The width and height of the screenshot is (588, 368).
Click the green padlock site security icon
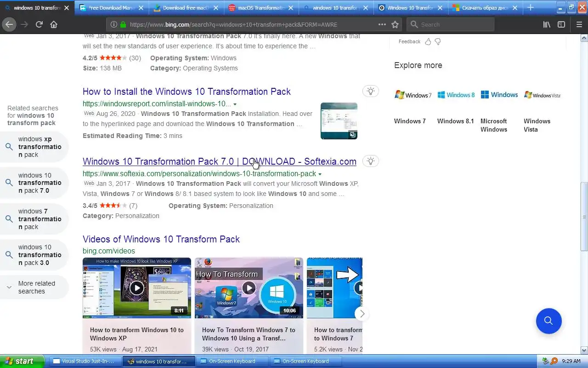[123, 24]
